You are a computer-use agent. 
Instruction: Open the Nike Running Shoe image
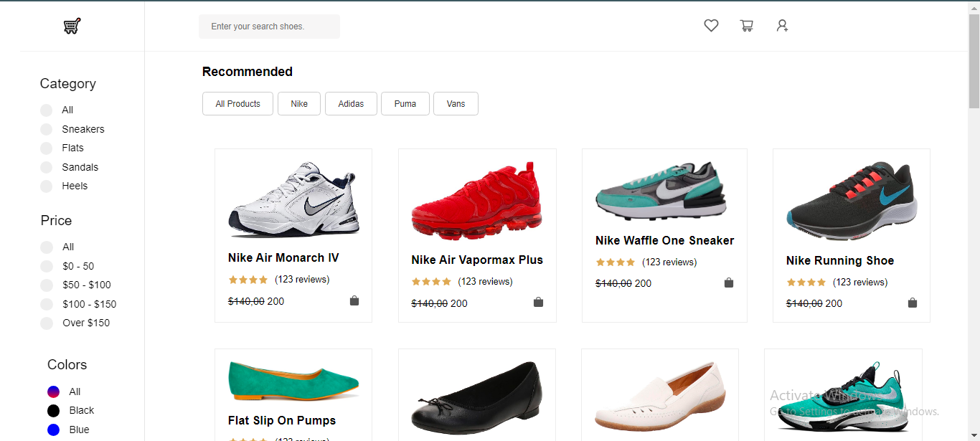851,201
